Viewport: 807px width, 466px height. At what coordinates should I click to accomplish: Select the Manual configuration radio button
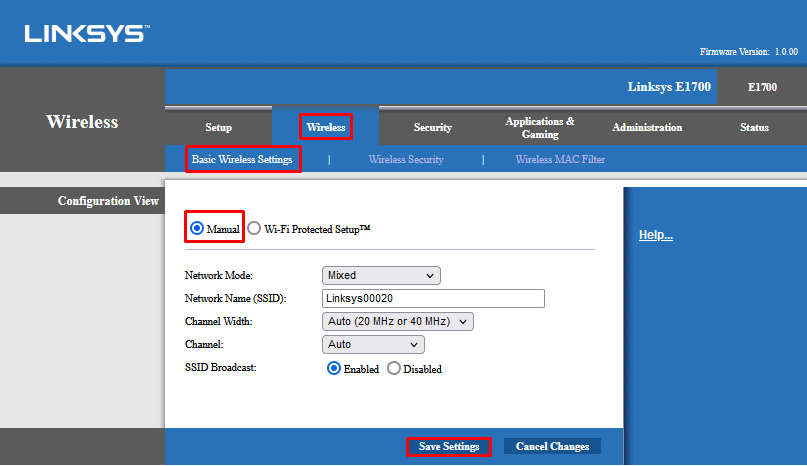[x=197, y=228]
